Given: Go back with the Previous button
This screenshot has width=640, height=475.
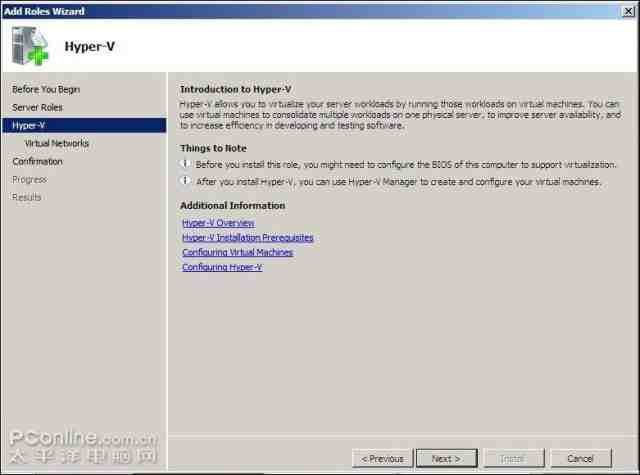Looking at the screenshot, I should pos(382,458).
